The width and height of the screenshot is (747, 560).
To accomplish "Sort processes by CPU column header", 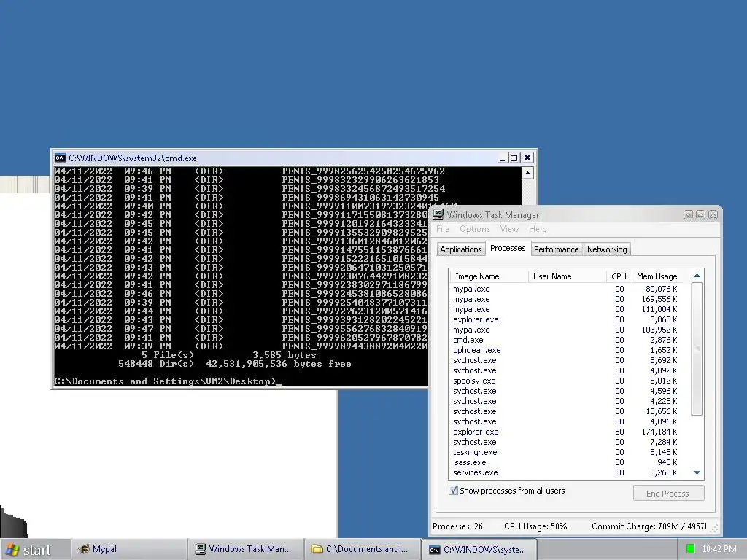I will (619, 276).
